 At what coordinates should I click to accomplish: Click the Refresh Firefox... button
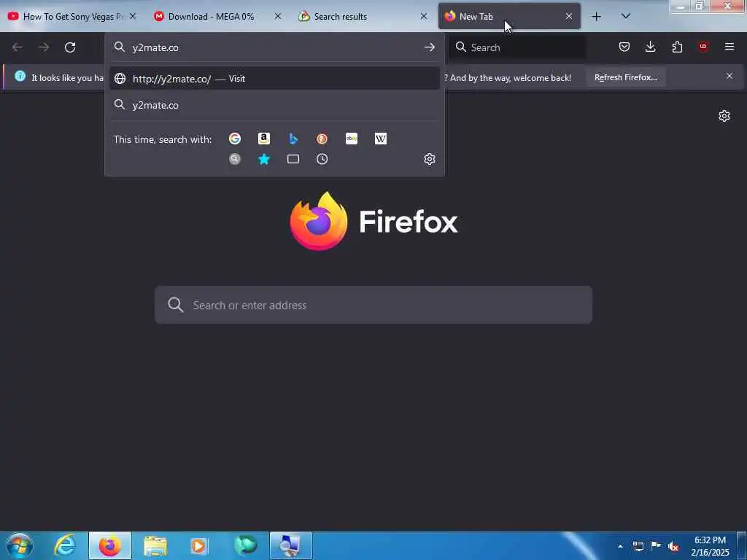tap(625, 77)
